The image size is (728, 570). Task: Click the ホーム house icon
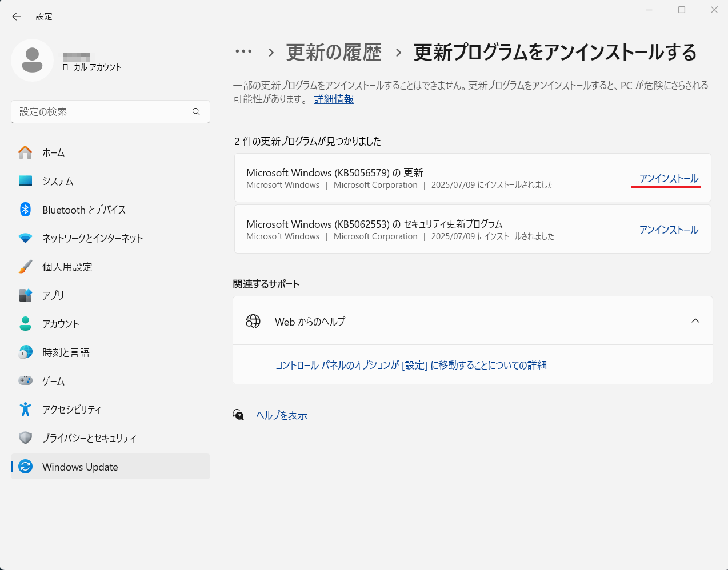click(x=25, y=152)
